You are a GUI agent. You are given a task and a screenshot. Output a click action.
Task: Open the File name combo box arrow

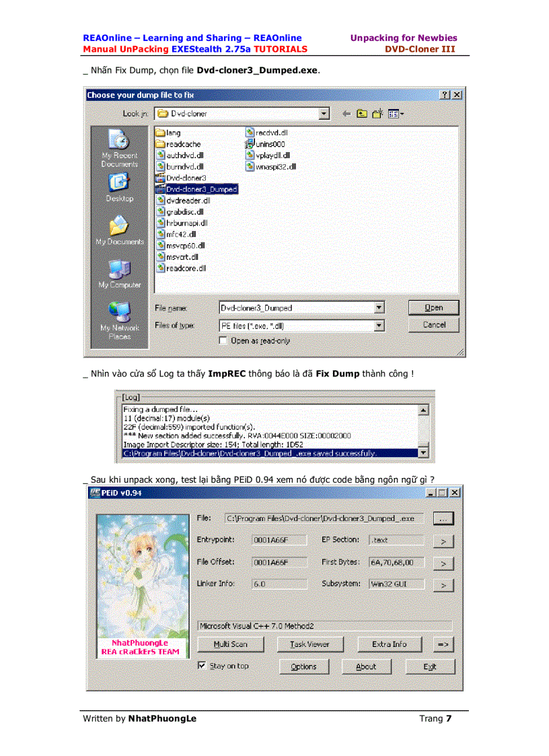click(x=379, y=308)
